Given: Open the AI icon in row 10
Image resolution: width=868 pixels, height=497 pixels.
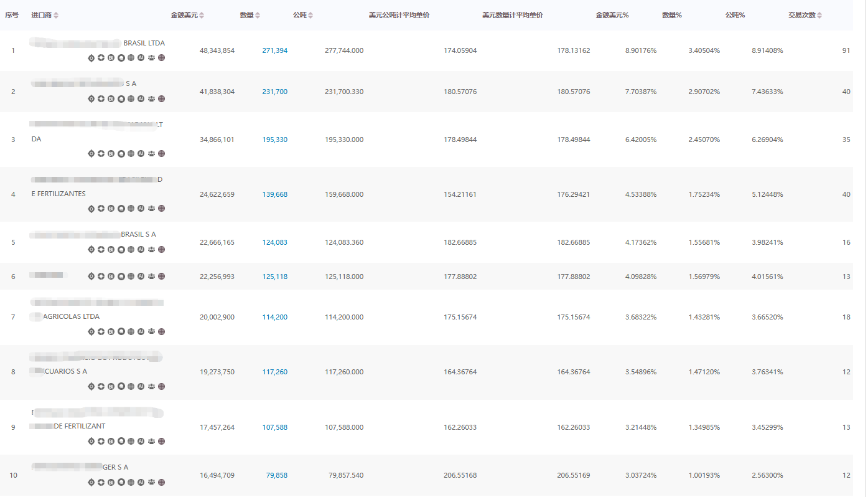Looking at the screenshot, I should (x=141, y=483).
